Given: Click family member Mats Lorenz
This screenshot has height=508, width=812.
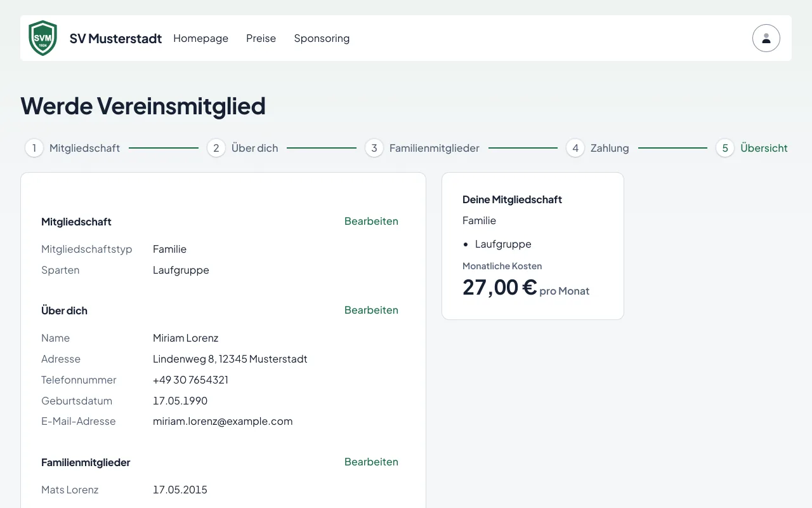Looking at the screenshot, I should click(70, 490).
